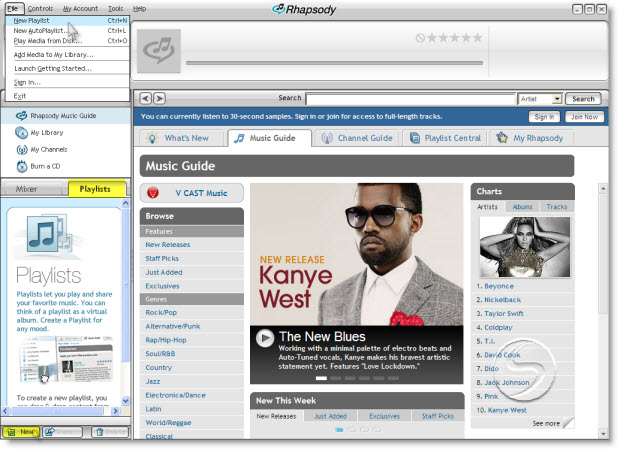Click the New playlist button at bottom
618x449 pixels.
21,432
